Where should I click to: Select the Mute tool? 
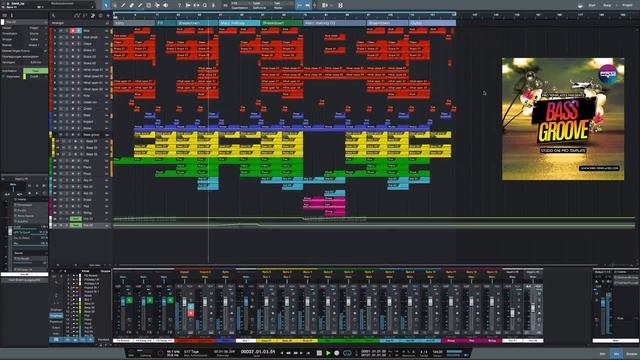click(149, 5)
